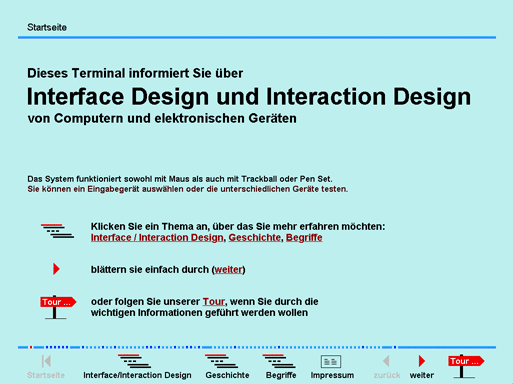Viewport: 513px width, 384px height.
Task: Select the Geschichte list icon in footer
Action: point(221,361)
